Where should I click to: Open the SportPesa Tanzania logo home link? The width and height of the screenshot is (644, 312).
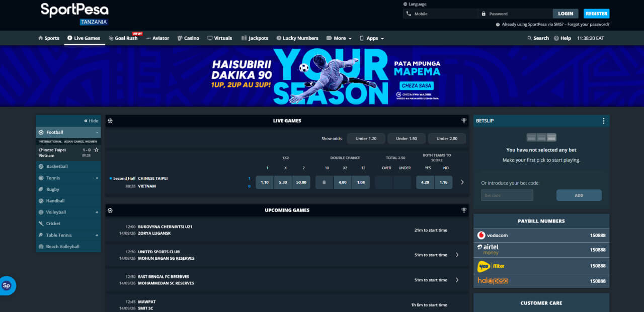[74, 14]
